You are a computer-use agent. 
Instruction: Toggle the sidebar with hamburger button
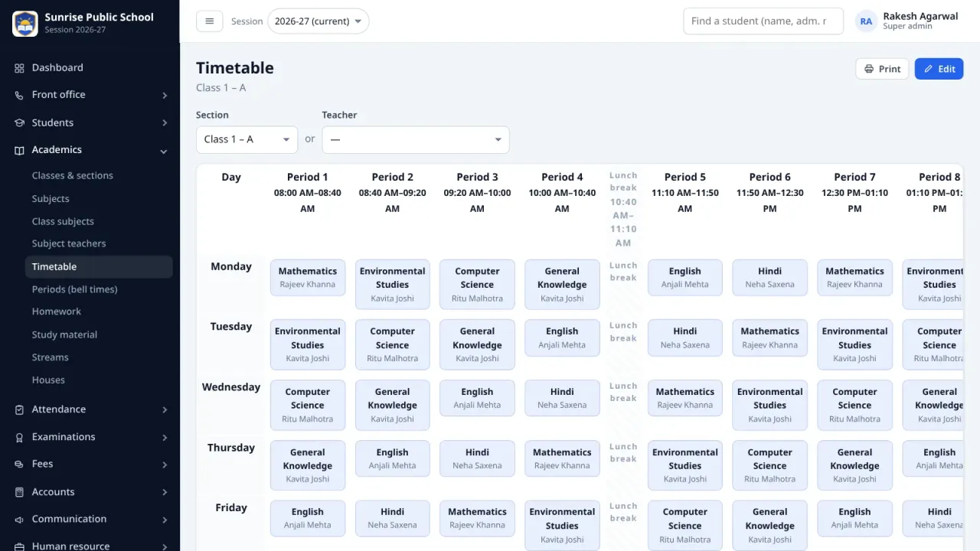click(x=209, y=21)
